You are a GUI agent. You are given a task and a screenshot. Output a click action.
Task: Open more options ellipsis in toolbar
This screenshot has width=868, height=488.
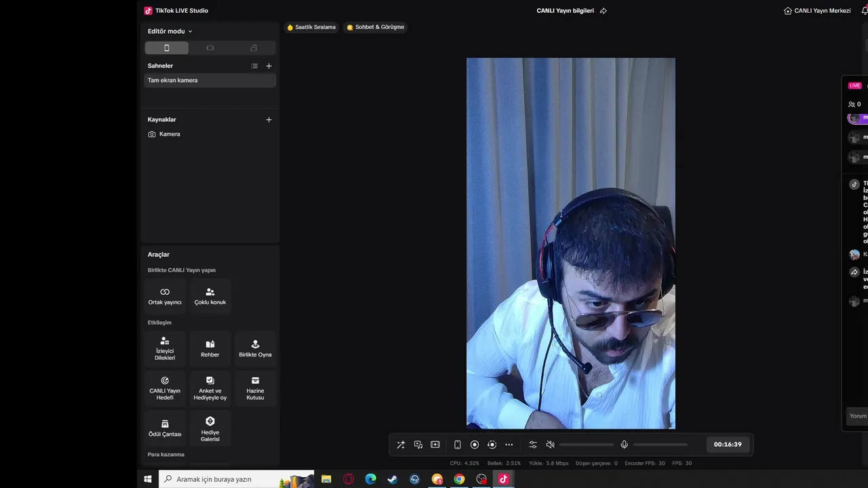(509, 445)
